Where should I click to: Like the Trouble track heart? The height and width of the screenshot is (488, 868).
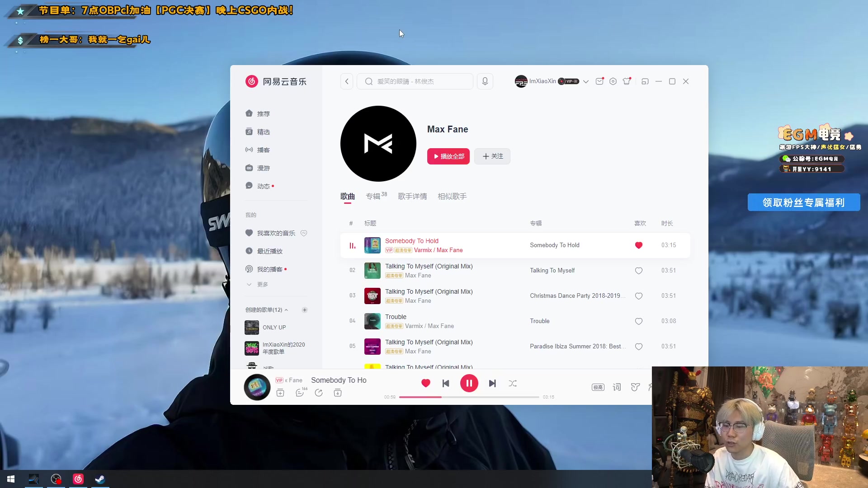(638, 321)
